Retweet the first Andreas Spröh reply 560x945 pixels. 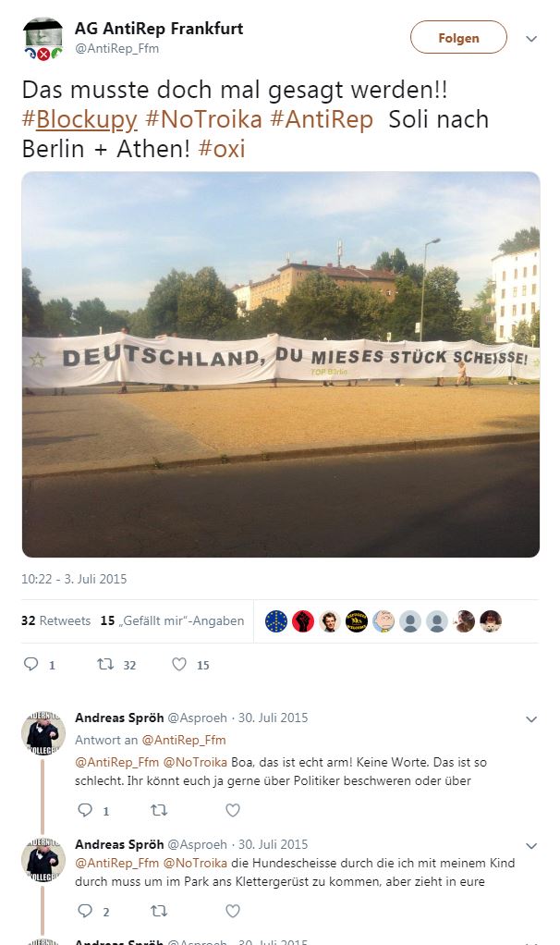159,810
